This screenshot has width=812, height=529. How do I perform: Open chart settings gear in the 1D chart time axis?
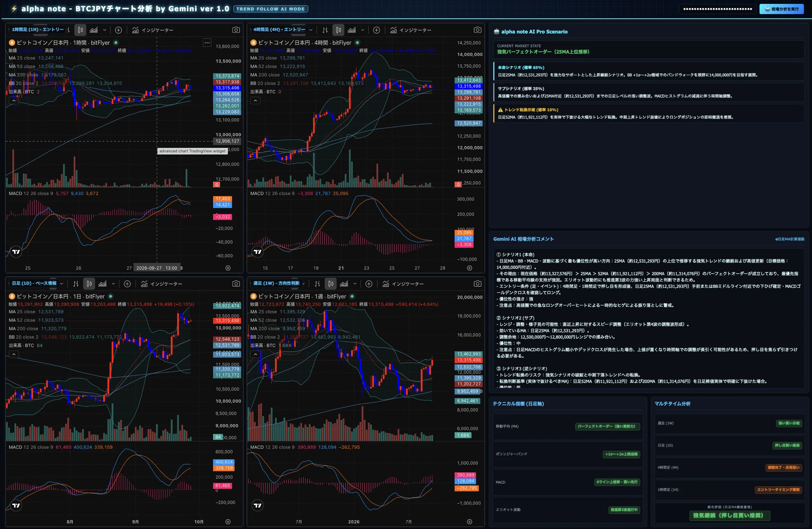click(x=228, y=522)
